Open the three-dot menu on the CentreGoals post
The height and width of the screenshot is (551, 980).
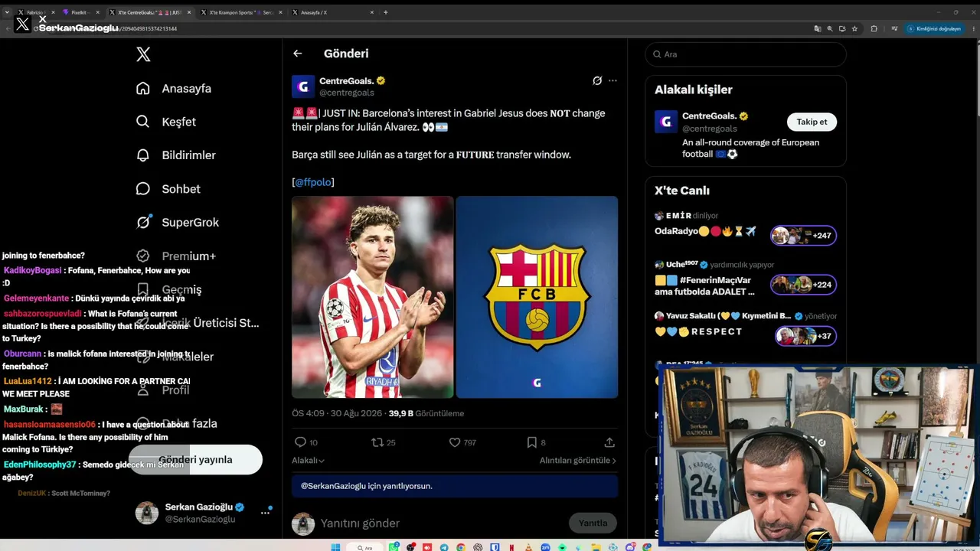point(612,80)
